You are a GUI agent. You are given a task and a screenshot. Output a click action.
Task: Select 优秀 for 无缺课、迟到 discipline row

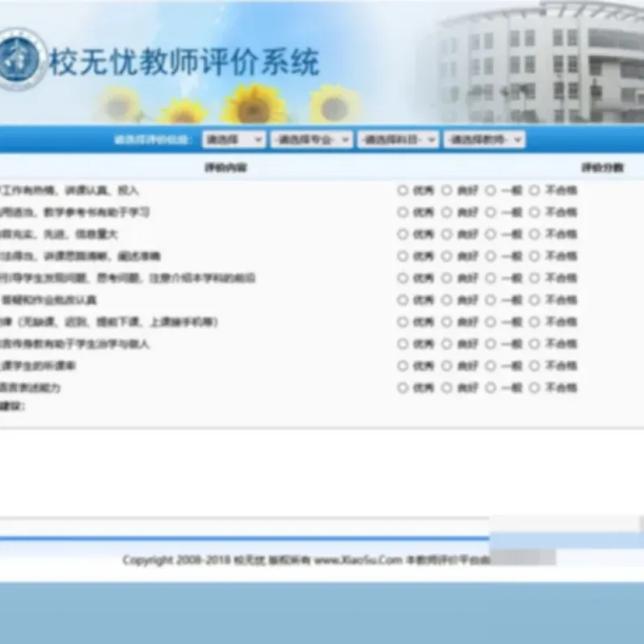402,321
